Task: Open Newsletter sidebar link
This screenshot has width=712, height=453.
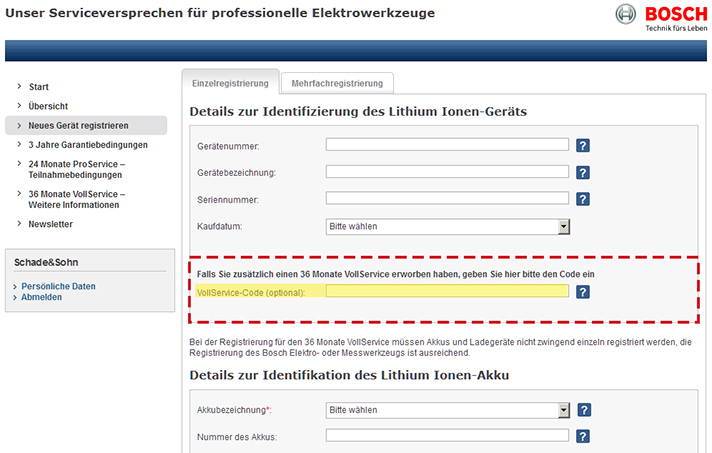Action: point(51,224)
